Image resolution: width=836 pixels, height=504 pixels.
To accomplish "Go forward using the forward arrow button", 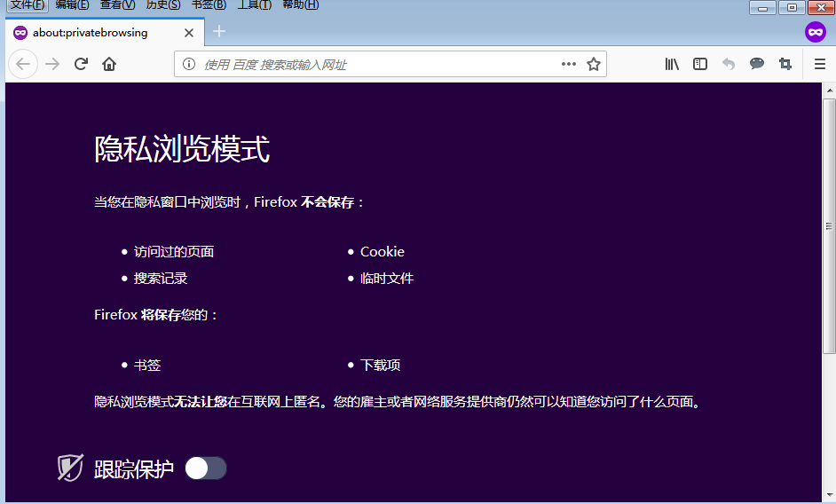I will point(52,64).
